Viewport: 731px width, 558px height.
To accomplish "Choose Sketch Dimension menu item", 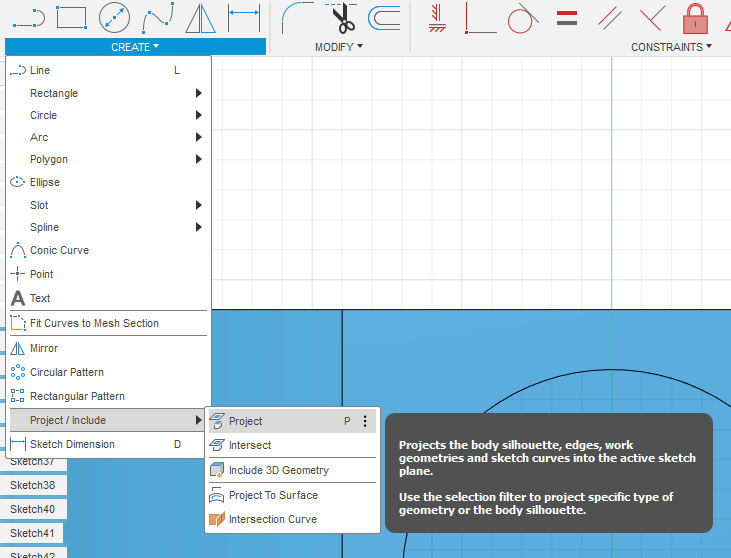I will 108,444.
